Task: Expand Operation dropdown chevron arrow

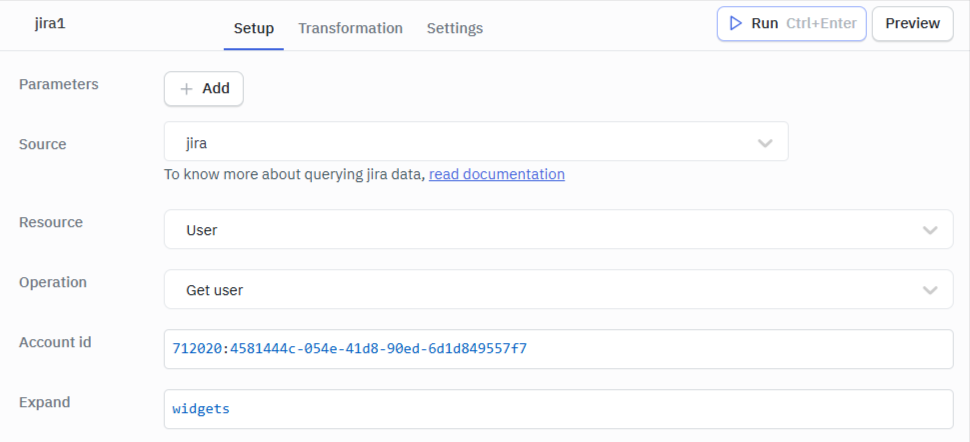Action: pyautogui.click(x=930, y=290)
